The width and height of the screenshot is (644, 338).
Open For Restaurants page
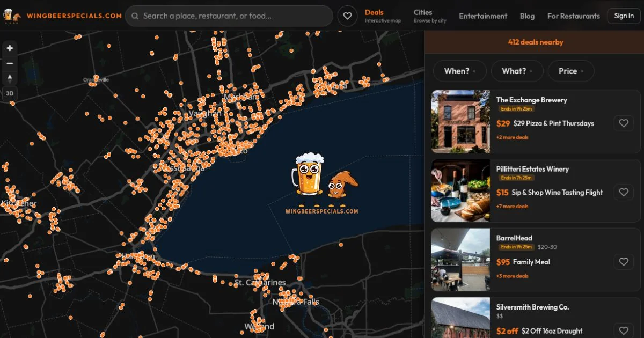[x=573, y=16]
